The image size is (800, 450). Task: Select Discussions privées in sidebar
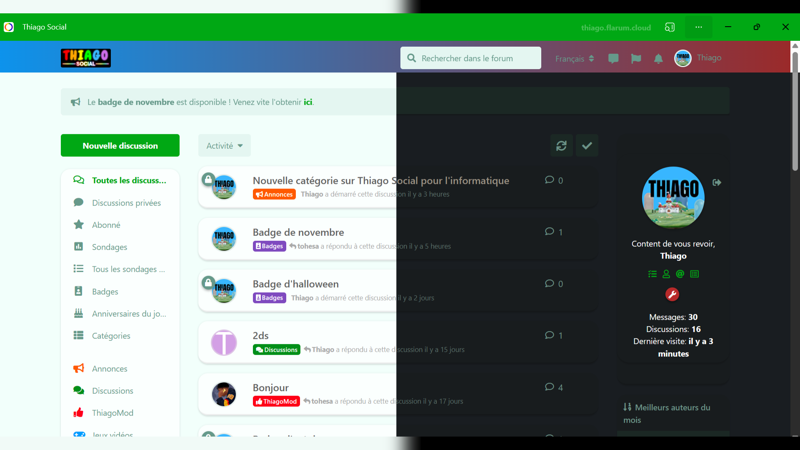(126, 203)
